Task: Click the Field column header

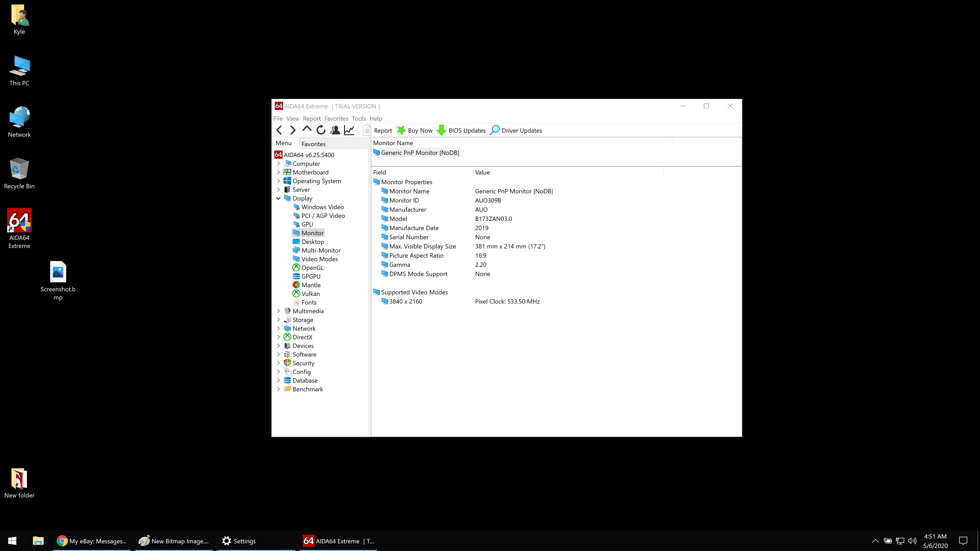Action: [422, 173]
